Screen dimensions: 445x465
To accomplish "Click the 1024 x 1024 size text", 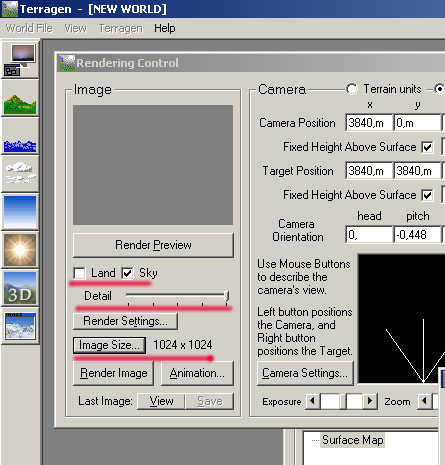I will coord(183,345).
